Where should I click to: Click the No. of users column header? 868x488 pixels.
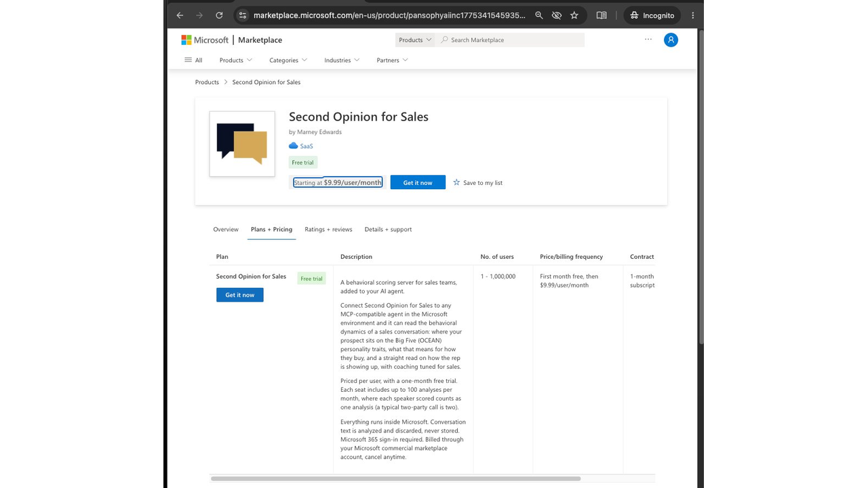point(497,257)
